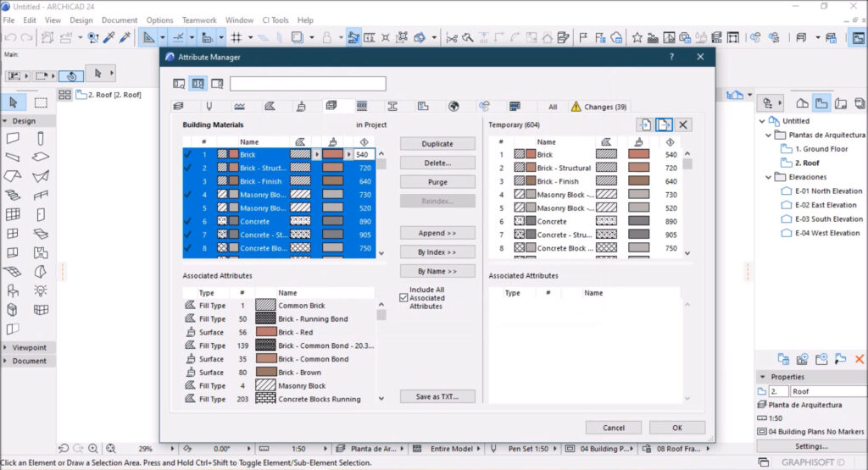Open the Design menu
Screen dimensions: 868x470
[x=81, y=20]
